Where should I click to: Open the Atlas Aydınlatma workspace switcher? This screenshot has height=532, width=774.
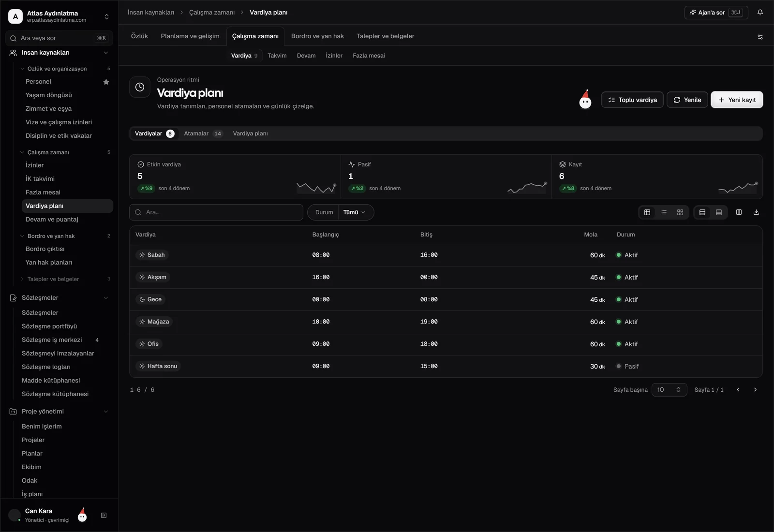(x=59, y=16)
